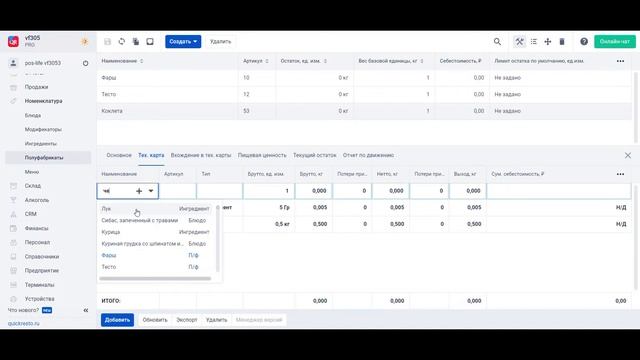
Task: Click the bottom Удалить button
Action: pos(216,320)
